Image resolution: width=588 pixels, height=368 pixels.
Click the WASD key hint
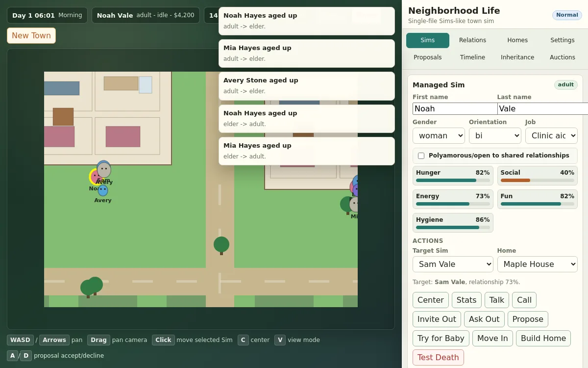(20, 340)
